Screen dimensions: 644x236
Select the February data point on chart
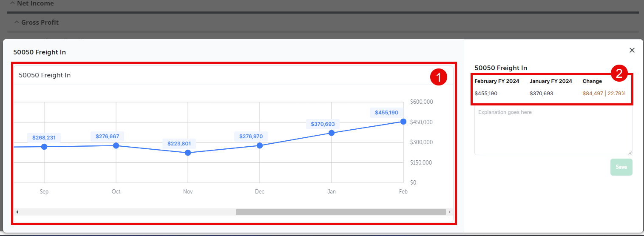(403, 122)
